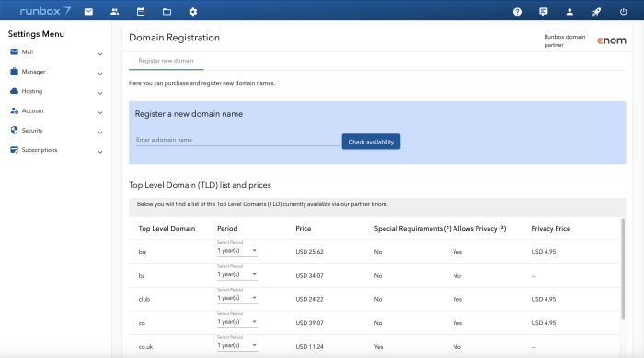
Task: Click the Special Requirements column header
Action: coord(412,228)
